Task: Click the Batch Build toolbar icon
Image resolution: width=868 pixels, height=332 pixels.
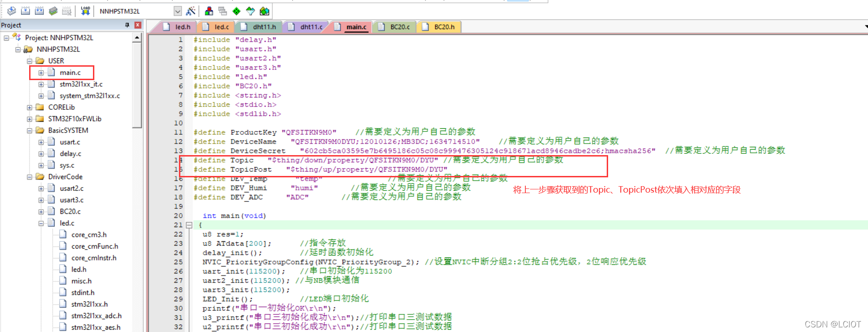Action: (x=53, y=11)
